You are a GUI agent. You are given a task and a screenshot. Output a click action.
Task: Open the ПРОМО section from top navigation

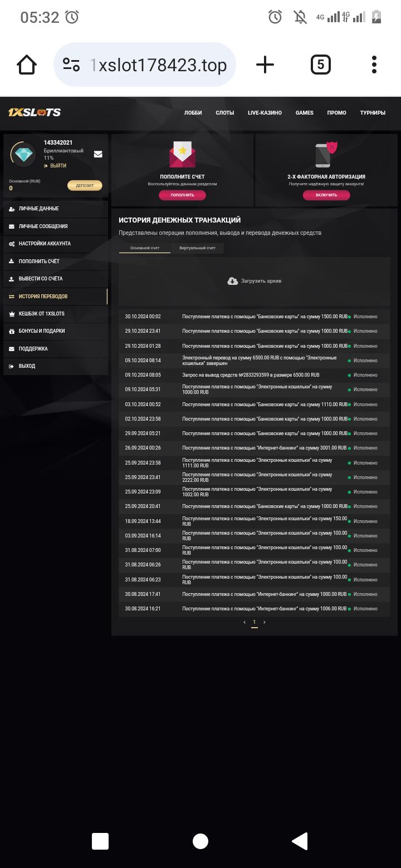click(x=336, y=112)
